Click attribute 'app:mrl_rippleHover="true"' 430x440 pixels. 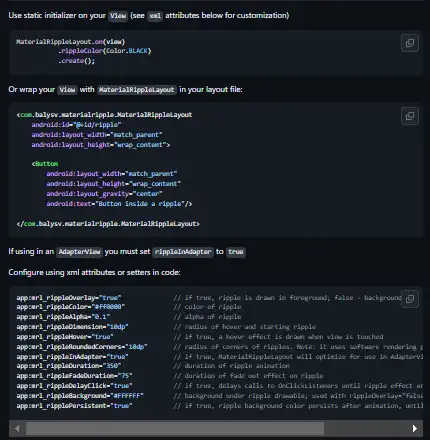click(x=65, y=337)
